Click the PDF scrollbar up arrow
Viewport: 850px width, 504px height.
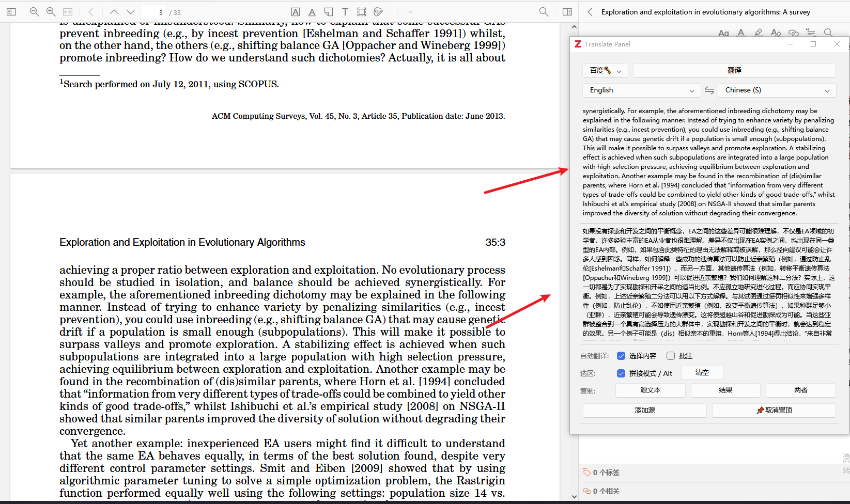[574, 27]
